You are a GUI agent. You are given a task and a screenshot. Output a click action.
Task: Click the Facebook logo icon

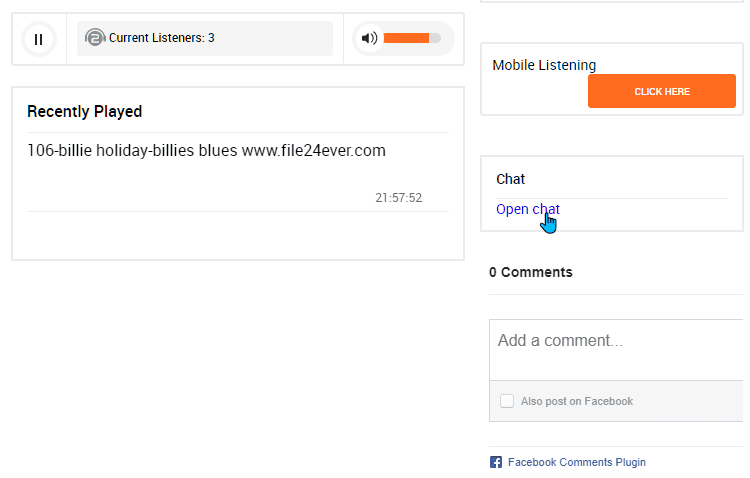pos(495,462)
